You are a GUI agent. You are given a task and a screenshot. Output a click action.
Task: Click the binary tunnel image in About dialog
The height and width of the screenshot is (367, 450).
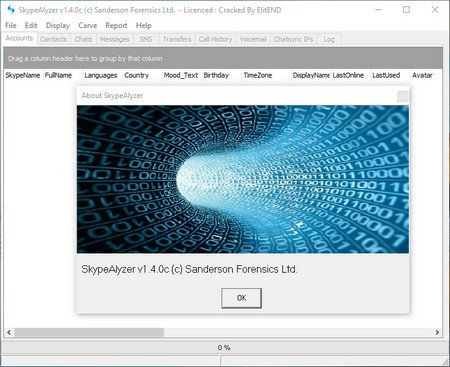pyautogui.click(x=243, y=179)
